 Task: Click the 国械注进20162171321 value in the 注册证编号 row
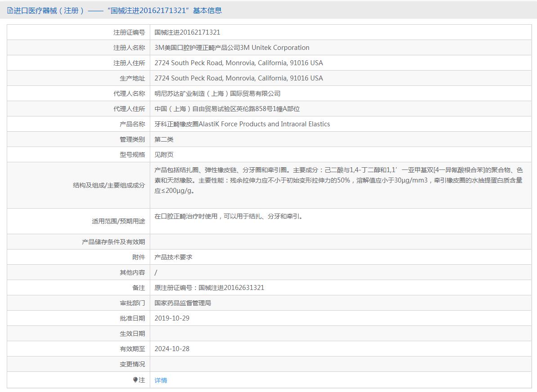click(x=187, y=32)
